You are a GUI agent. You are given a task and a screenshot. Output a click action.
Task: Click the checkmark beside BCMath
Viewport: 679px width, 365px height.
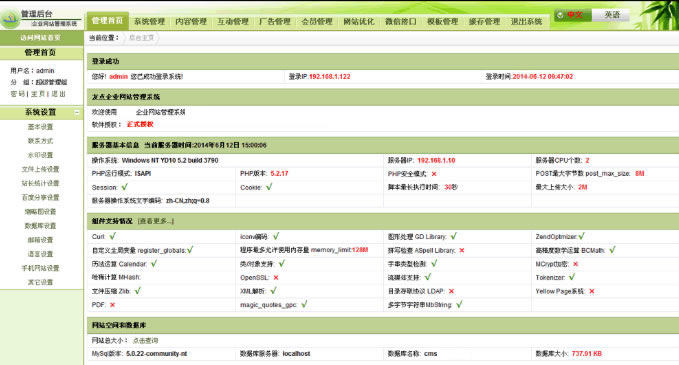612,250
